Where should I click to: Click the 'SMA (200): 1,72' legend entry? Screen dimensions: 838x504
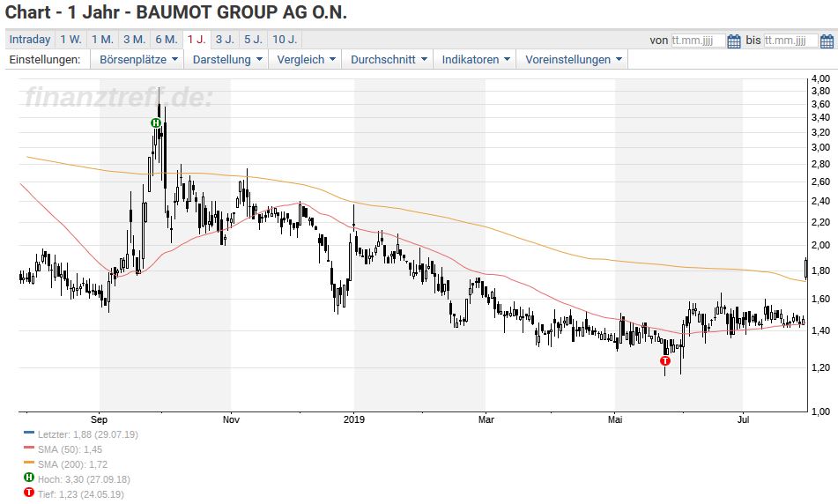pos(72,464)
